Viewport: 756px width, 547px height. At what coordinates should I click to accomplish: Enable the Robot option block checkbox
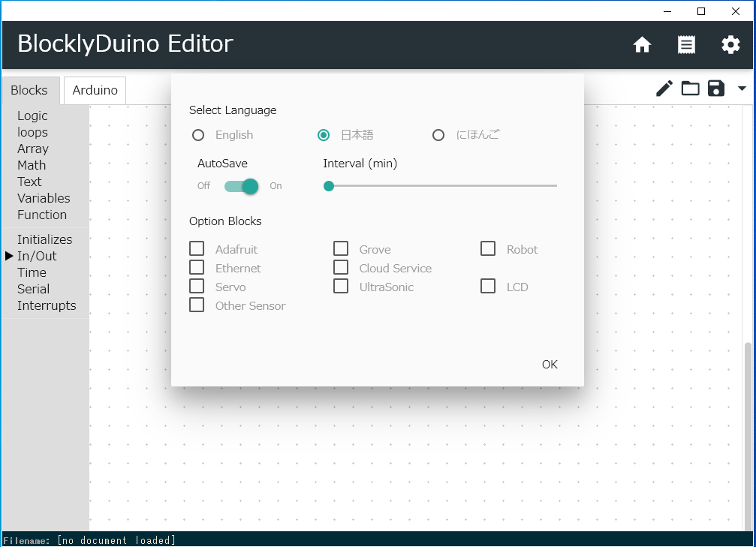[x=488, y=248]
